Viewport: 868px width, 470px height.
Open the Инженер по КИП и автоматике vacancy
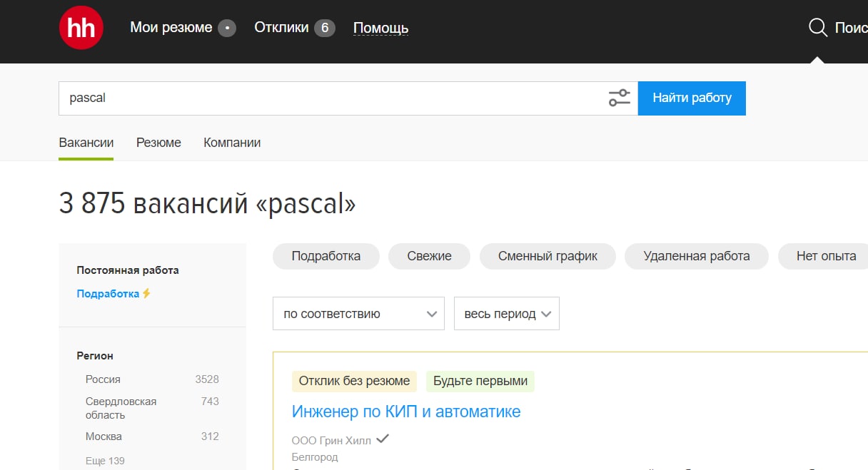click(406, 412)
